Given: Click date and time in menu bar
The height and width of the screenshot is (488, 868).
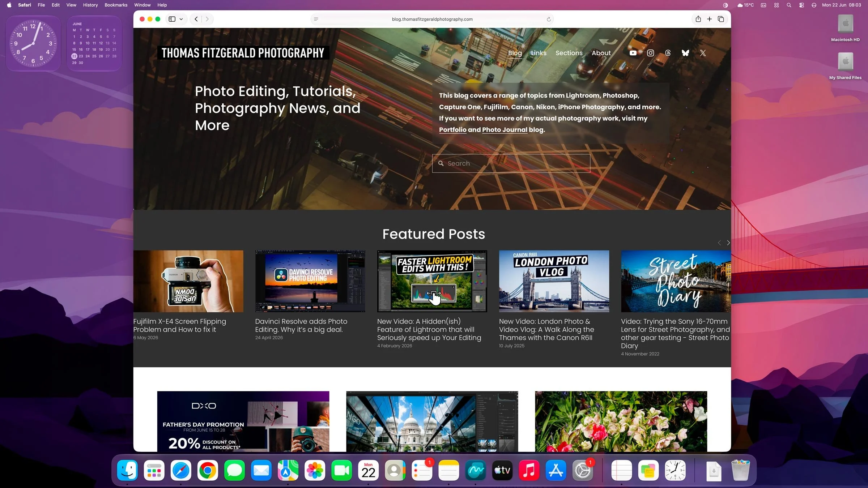Looking at the screenshot, I should tap(841, 5).
